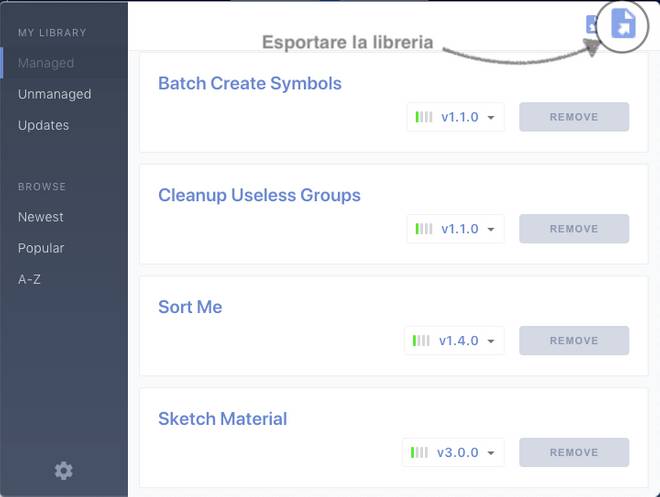Switch to the Unmanaged library section
The height and width of the screenshot is (497, 660).
(x=54, y=94)
